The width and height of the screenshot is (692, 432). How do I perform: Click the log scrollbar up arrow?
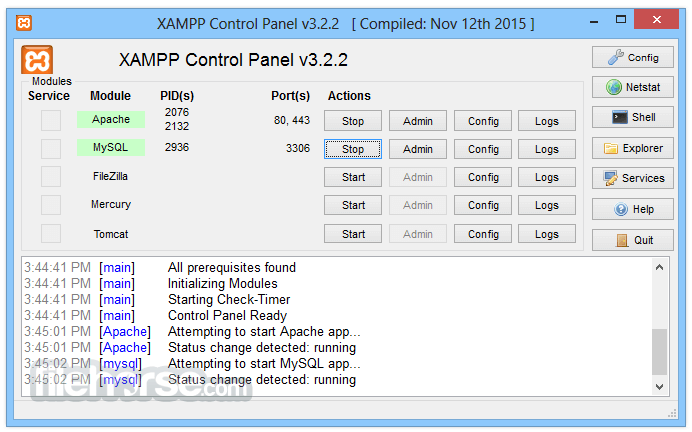(659, 267)
